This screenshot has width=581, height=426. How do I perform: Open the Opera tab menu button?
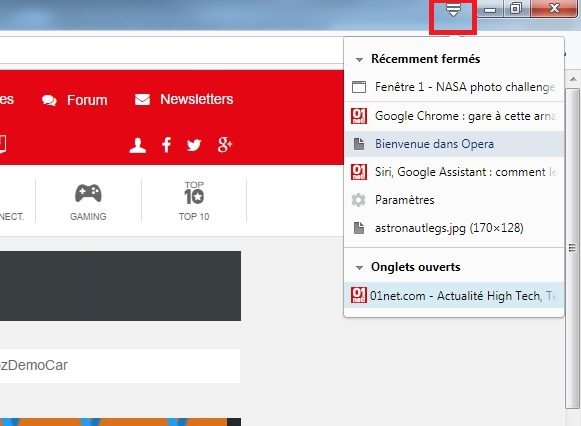[453, 11]
